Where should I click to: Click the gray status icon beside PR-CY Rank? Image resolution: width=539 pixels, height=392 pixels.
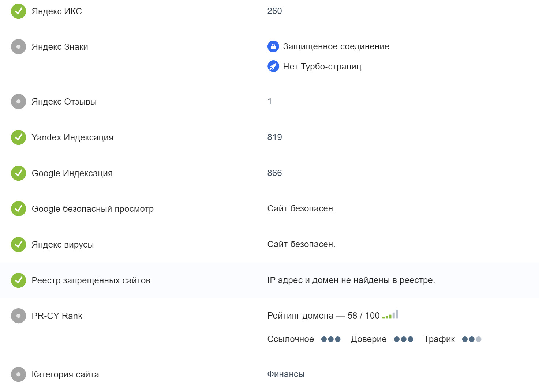(x=18, y=316)
